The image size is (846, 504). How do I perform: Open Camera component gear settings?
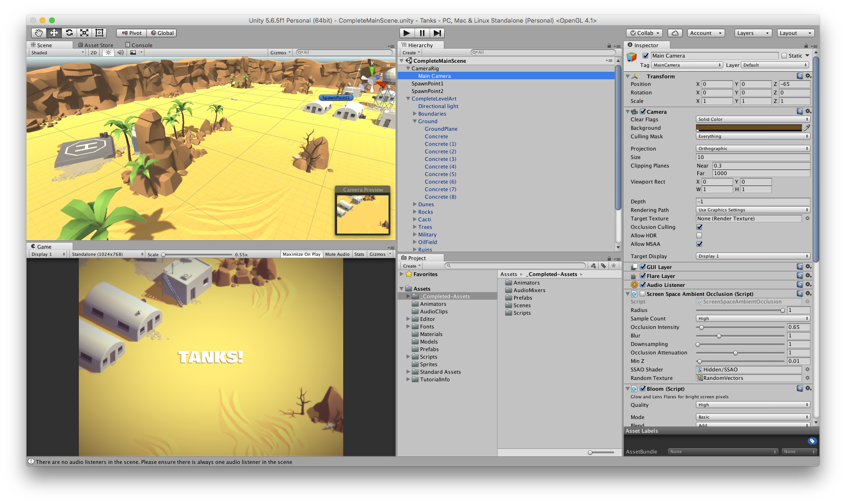point(808,111)
